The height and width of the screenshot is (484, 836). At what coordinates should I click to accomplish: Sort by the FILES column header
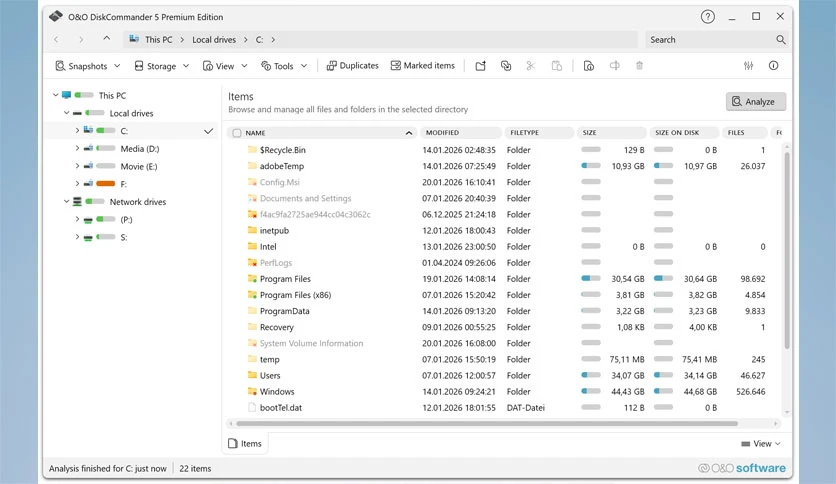(744, 132)
